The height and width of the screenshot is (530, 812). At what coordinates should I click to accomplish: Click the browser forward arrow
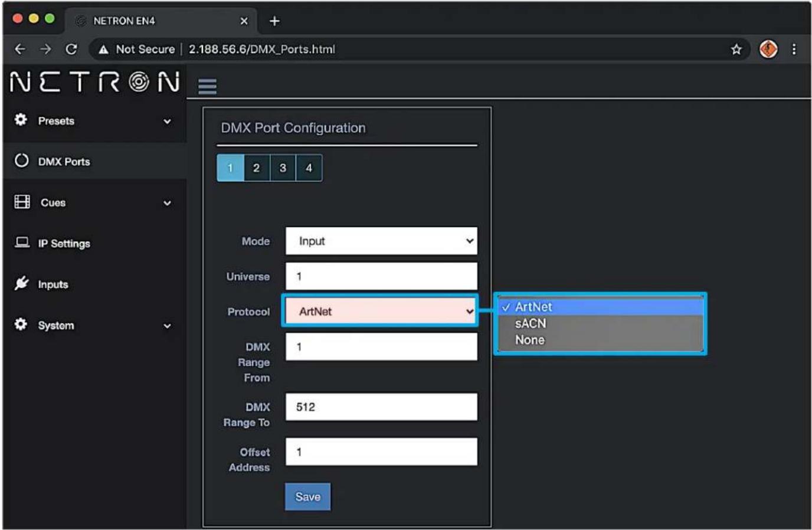45,49
